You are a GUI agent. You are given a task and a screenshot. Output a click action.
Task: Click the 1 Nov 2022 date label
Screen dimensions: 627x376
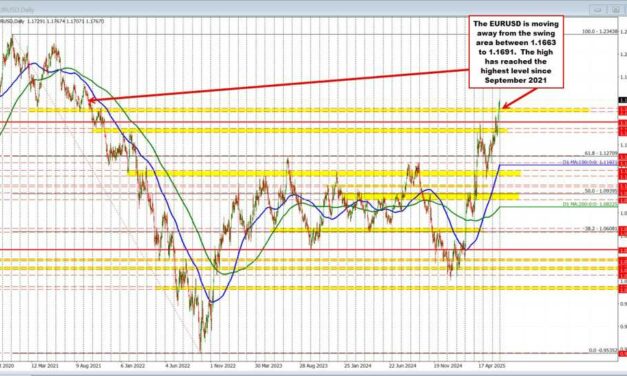(223, 366)
